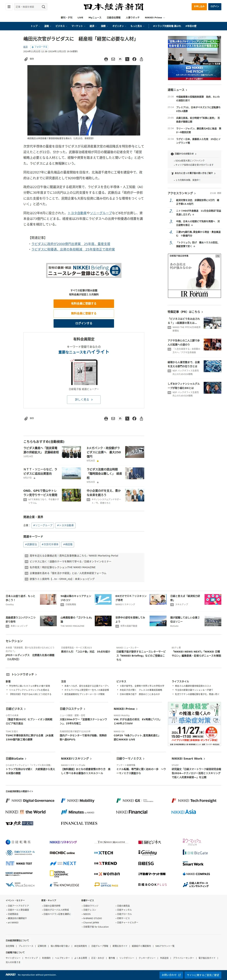Click the magnifier search icon in header
The width and height of the screenshot is (227, 980).
tap(43, 7)
